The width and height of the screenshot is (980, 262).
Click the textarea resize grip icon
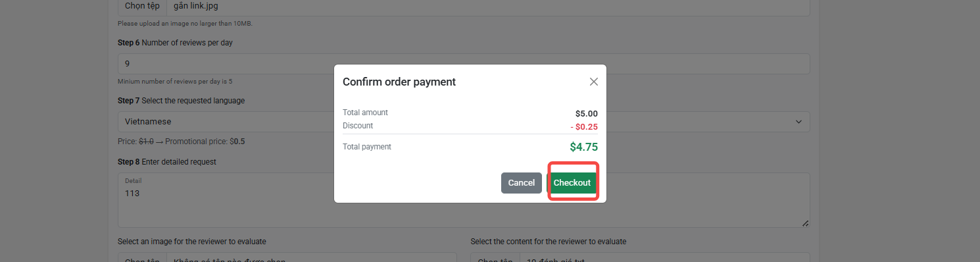(x=805, y=223)
